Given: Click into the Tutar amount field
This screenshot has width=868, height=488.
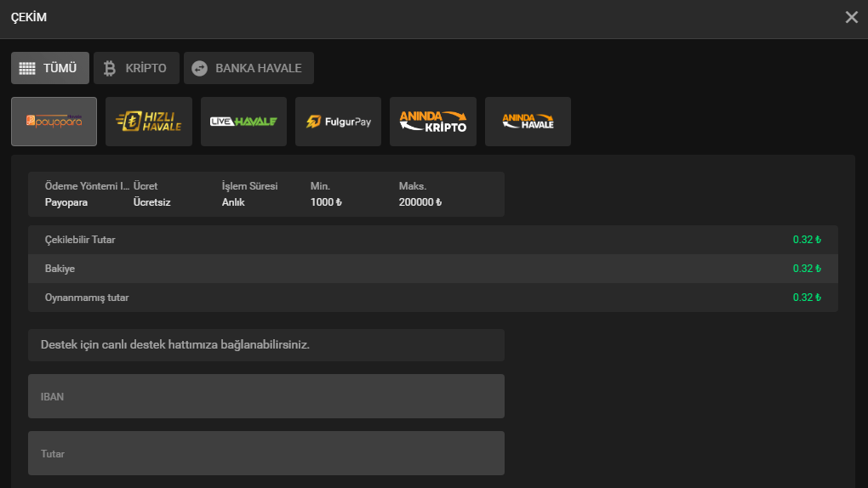Looking at the screenshot, I should tap(266, 453).
